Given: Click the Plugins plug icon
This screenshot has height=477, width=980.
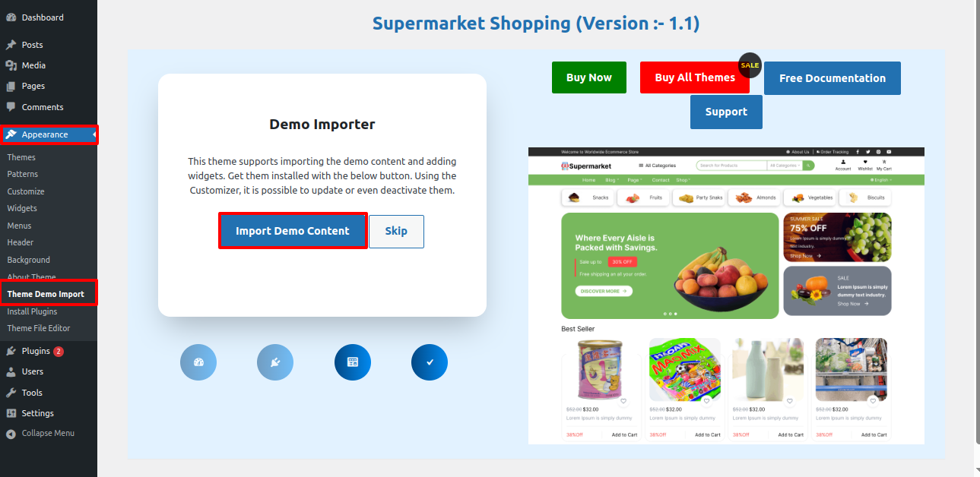Looking at the screenshot, I should tap(11, 351).
